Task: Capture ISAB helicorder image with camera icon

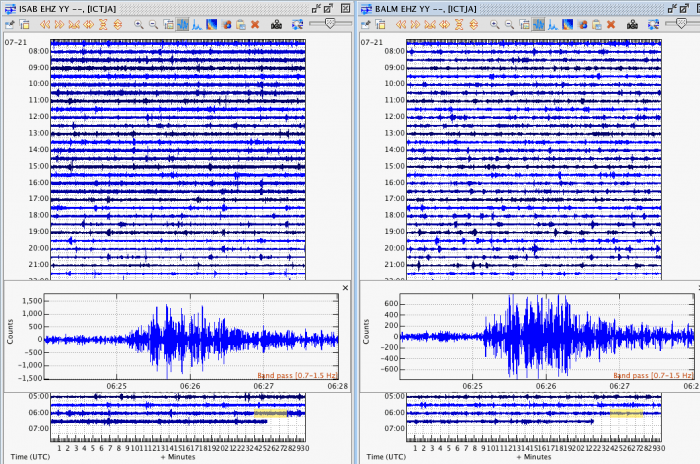Action: pos(276,25)
